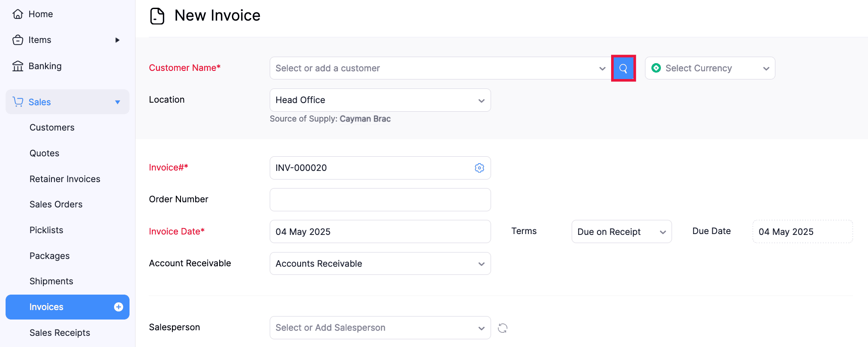The width and height of the screenshot is (868, 347).
Task: Open the Location dropdown showing Head Office
Action: click(380, 100)
